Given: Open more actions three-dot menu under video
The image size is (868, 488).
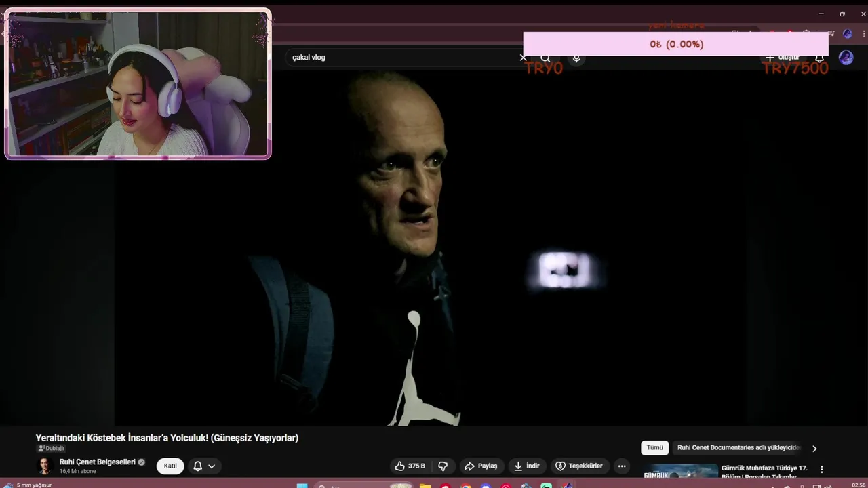Looking at the screenshot, I should point(622,466).
